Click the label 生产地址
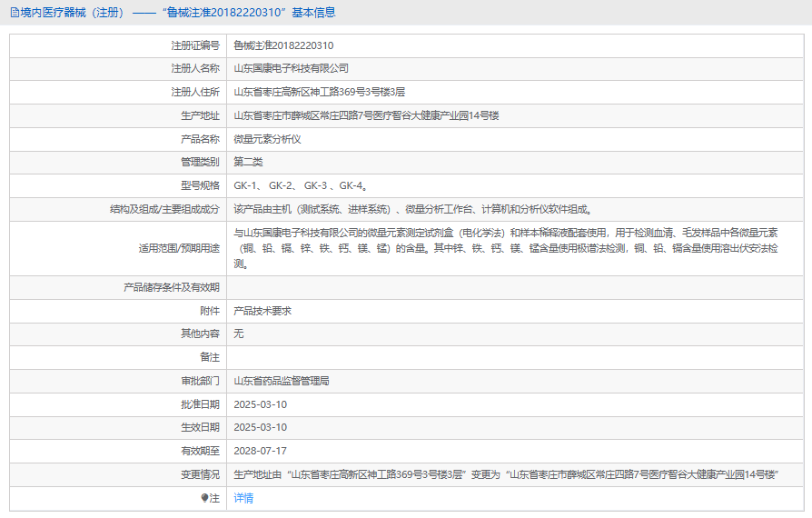Screen dimensions: 812x518 pyautogui.click(x=200, y=115)
